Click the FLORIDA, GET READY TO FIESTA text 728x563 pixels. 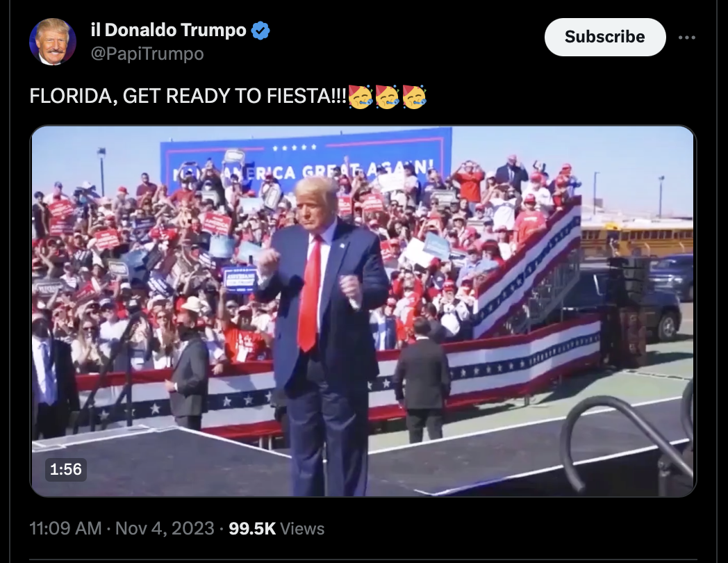(x=188, y=96)
